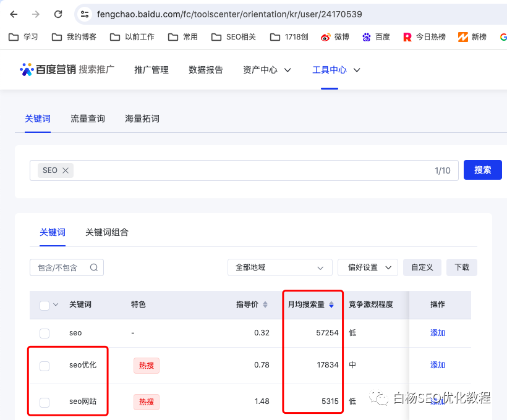
Task: Select the 关键词 results sub-tab
Action: click(53, 232)
